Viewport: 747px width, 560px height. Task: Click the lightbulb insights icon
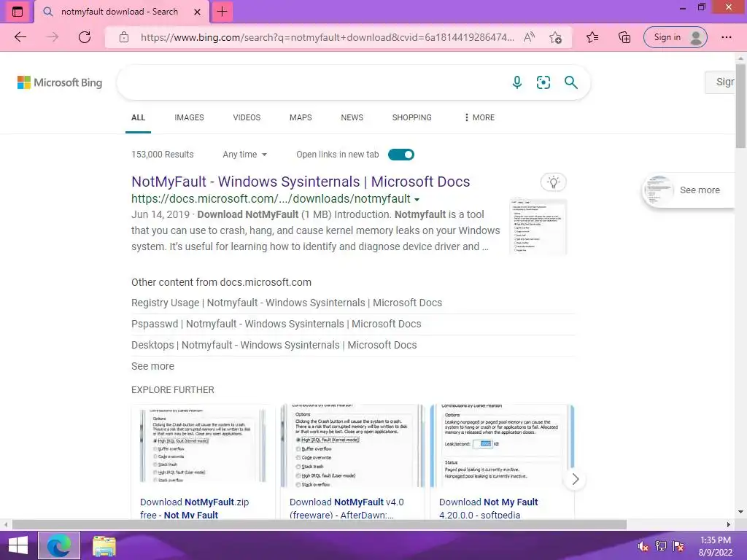[554, 182]
